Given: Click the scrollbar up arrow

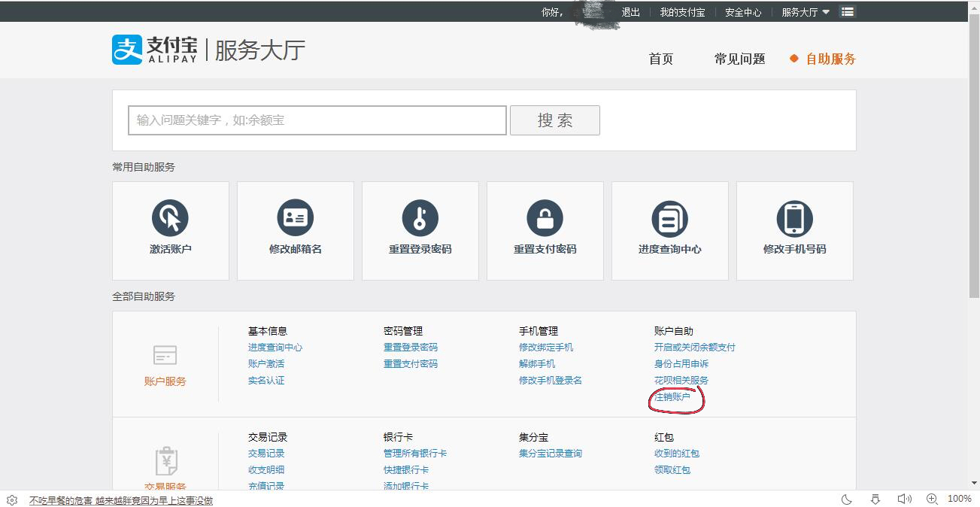Looking at the screenshot, I should click(974, 6).
